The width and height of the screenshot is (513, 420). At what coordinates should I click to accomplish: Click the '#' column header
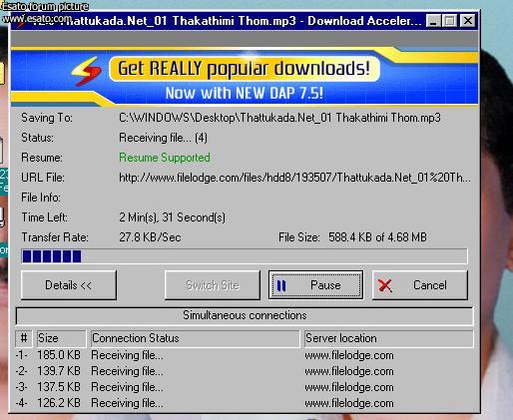click(x=24, y=338)
